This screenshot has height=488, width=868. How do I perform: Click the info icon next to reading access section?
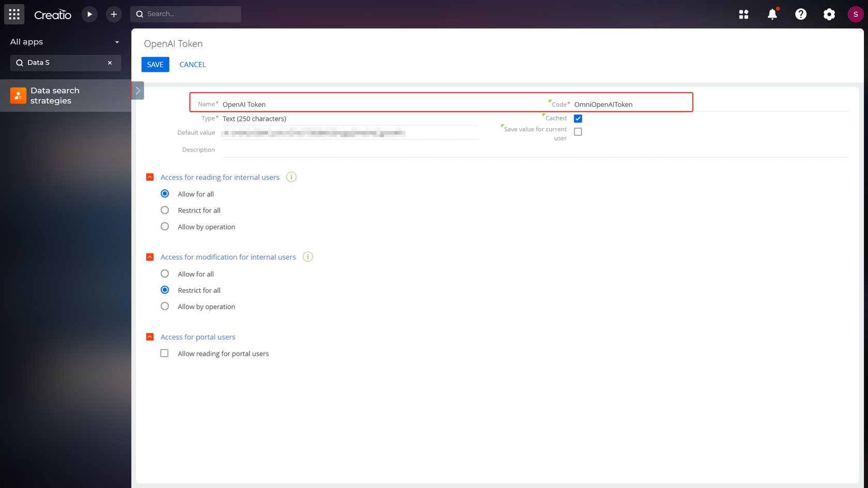[x=291, y=177]
